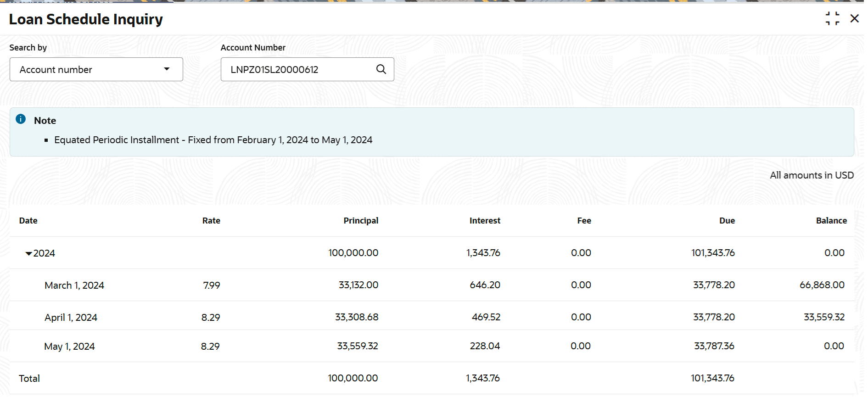The width and height of the screenshot is (868, 397).
Task: Click interest amount 469.52
Action: pos(486,317)
